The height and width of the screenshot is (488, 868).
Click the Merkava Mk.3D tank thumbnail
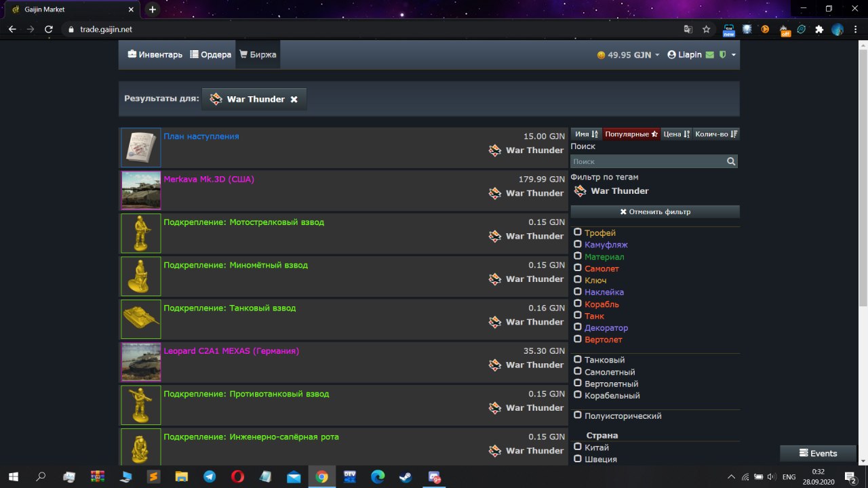click(141, 190)
